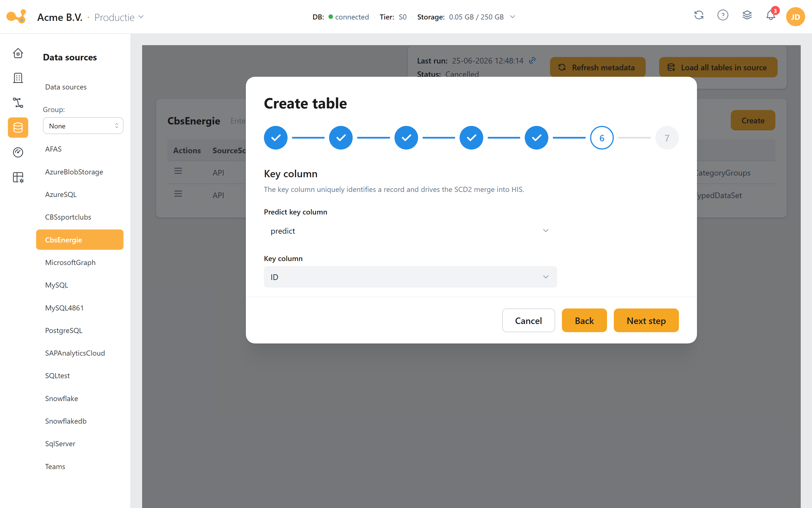Click Next step button
Screen dimensions: 812x508
tap(646, 321)
